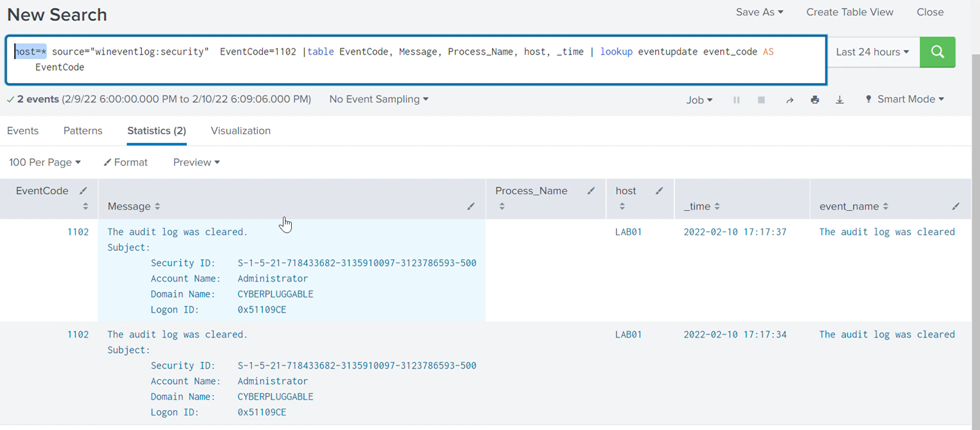The width and height of the screenshot is (980, 430).
Task: Click host LAB01 in the 17:17:34 row
Action: click(629, 335)
